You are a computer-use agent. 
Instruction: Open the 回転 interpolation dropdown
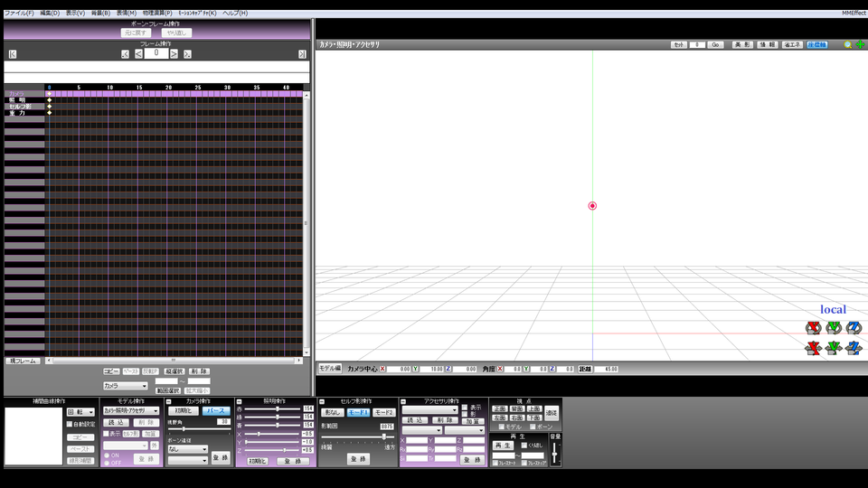point(80,411)
